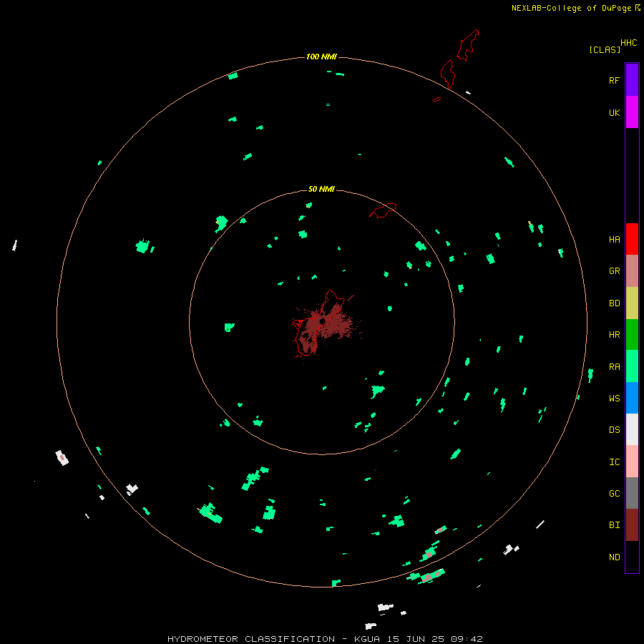Click the 'HHC' product label
Viewport: 644px width, 644px height.
tap(628, 43)
